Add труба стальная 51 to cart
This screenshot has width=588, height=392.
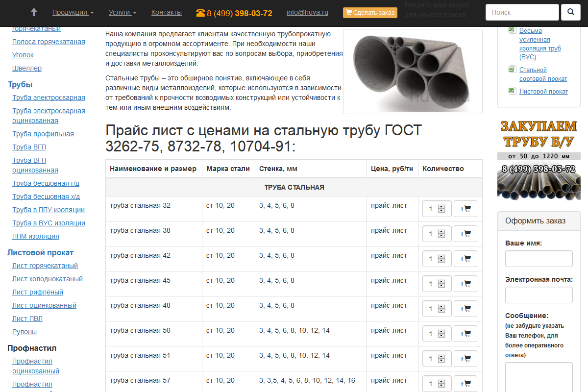tap(465, 359)
